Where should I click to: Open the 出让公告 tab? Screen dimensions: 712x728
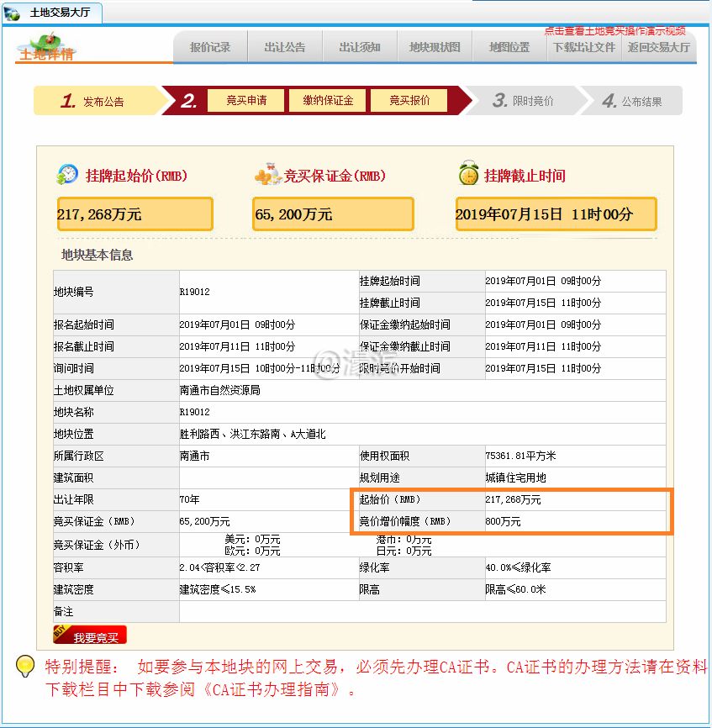[285, 48]
